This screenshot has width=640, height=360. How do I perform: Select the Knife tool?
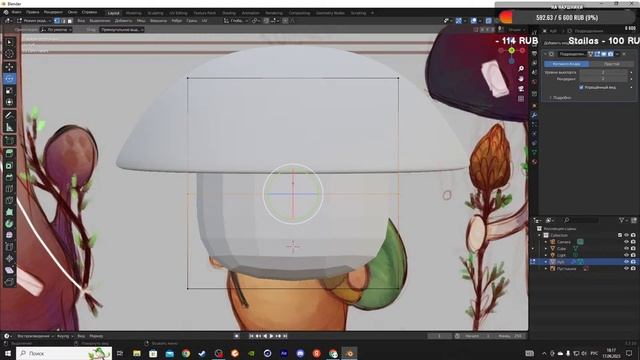9,200
